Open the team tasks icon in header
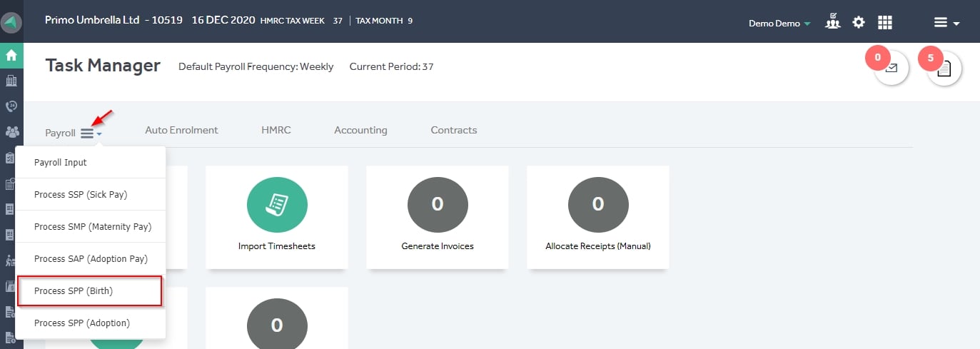This screenshot has width=980, height=349. coord(832,22)
